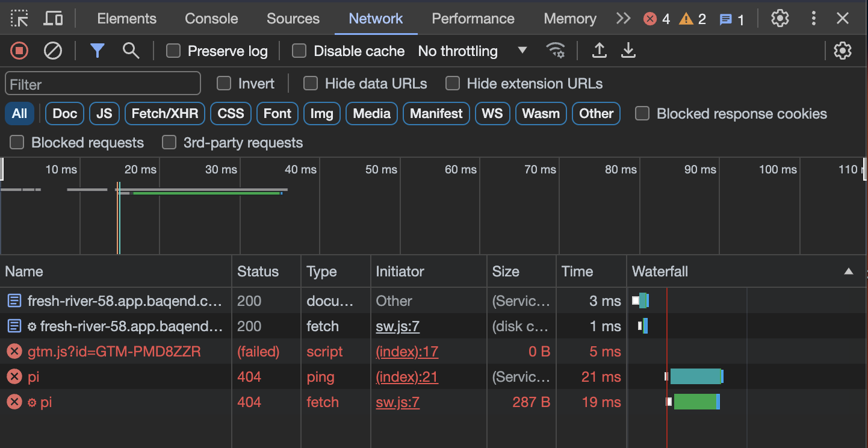This screenshot has height=448, width=868.
Task: Switch to the Console panel
Action: (x=211, y=18)
